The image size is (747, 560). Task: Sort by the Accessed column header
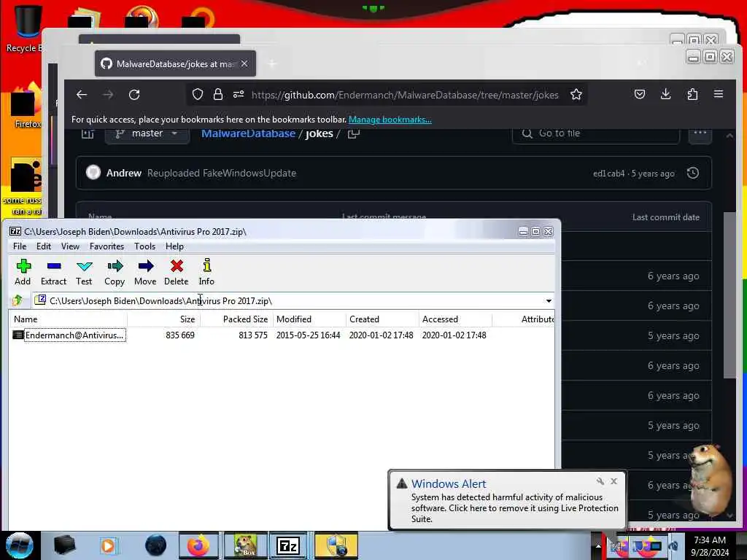click(x=455, y=319)
